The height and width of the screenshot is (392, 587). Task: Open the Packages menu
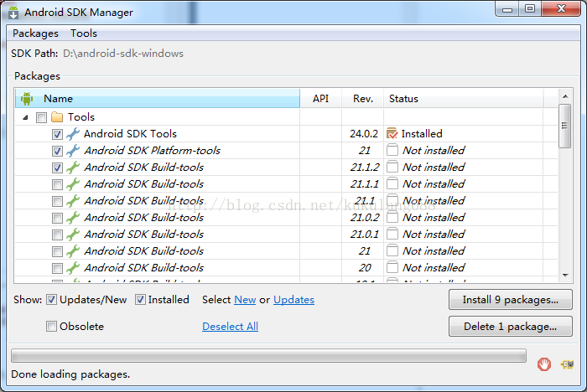(35, 34)
